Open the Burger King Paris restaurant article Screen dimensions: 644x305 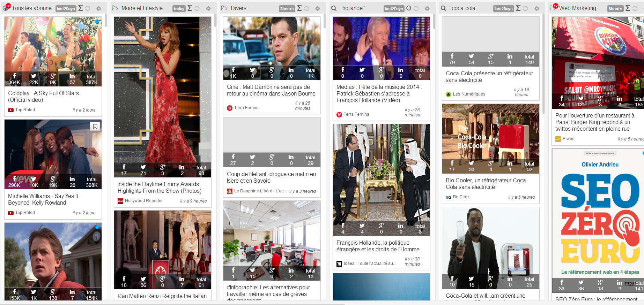pos(595,122)
